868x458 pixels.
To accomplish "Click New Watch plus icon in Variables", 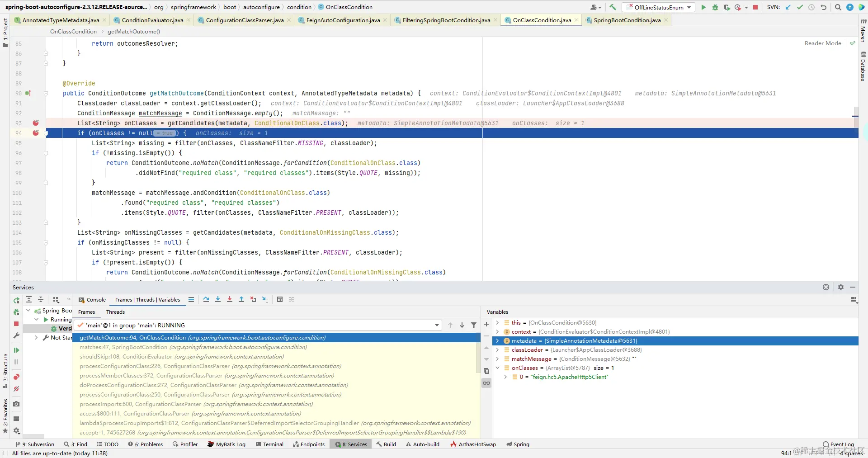I will pyautogui.click(x=486, y=324).
